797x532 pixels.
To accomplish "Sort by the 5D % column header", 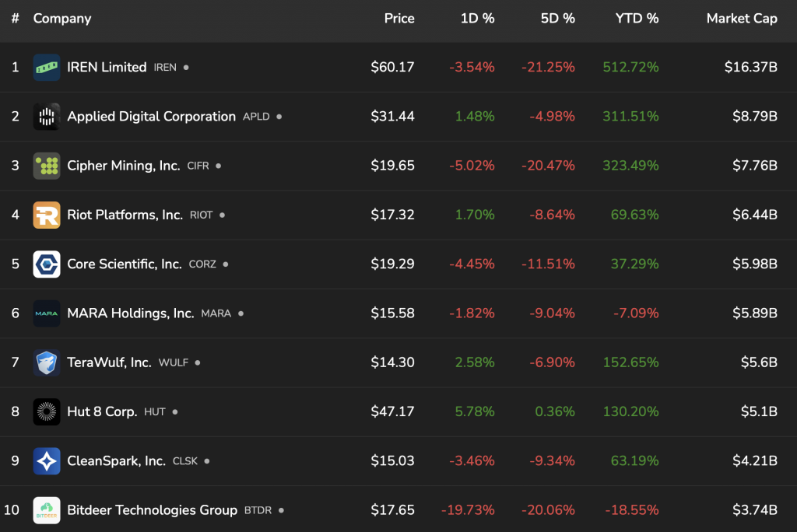I will [x=557, y=19].
